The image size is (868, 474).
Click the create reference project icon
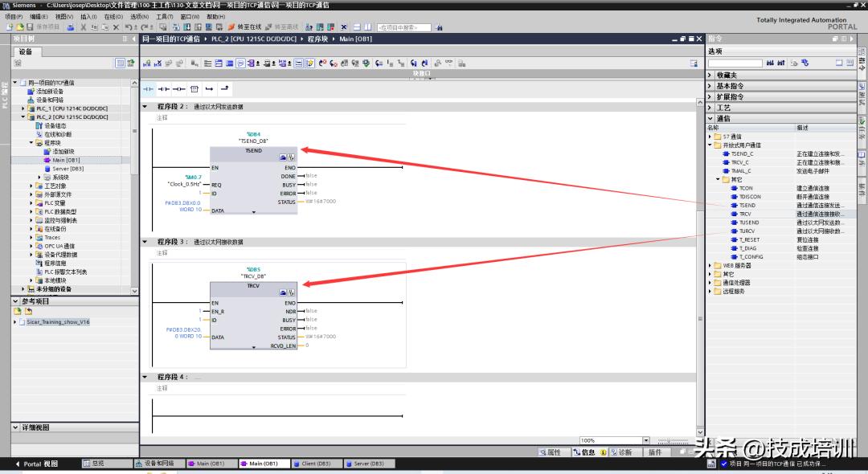click(18, 312)
